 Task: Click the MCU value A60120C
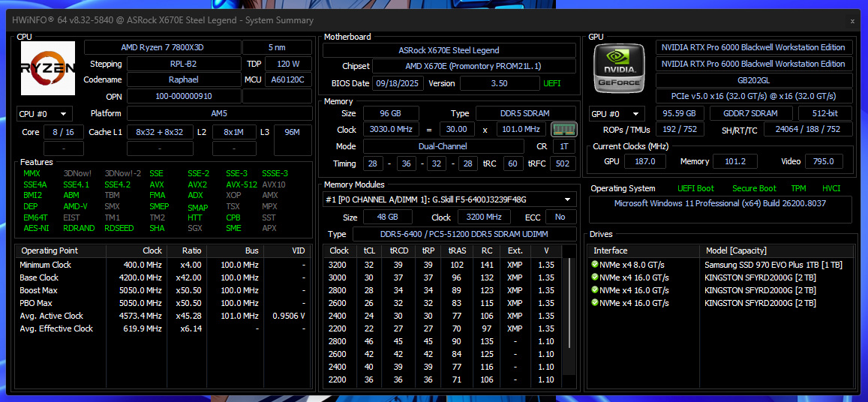(x=288, y=79)
